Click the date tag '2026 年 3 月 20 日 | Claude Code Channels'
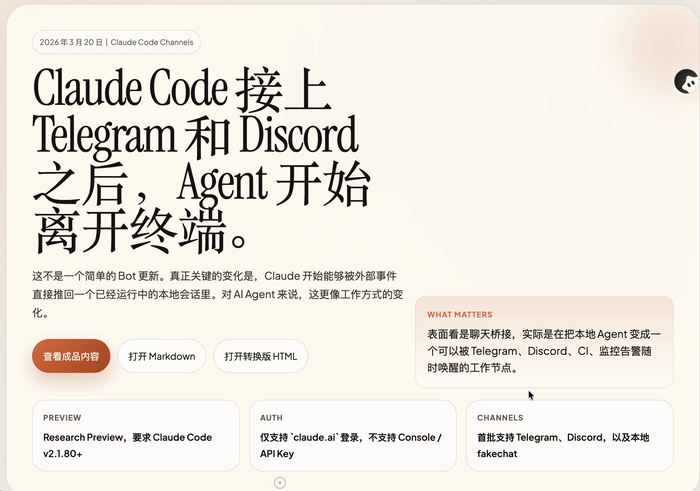Image resolution: width=700 pixels, height=491 pixels. 116,42
